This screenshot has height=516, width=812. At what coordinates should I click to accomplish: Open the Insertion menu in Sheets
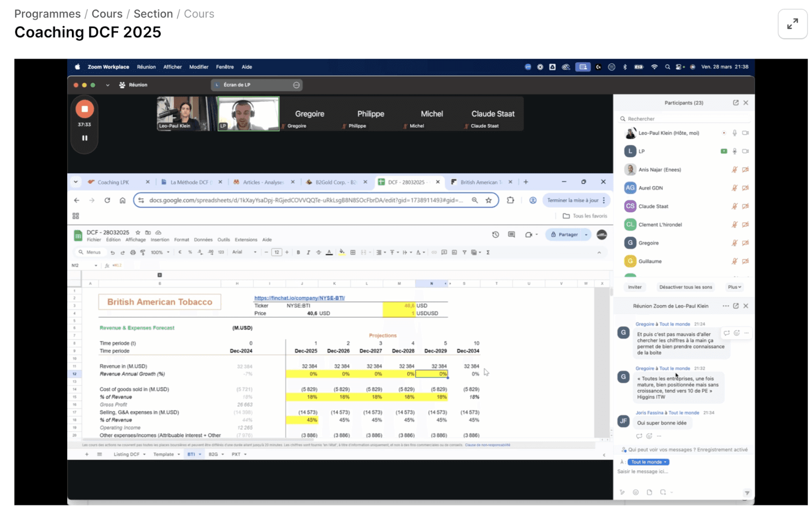[160, 240]
